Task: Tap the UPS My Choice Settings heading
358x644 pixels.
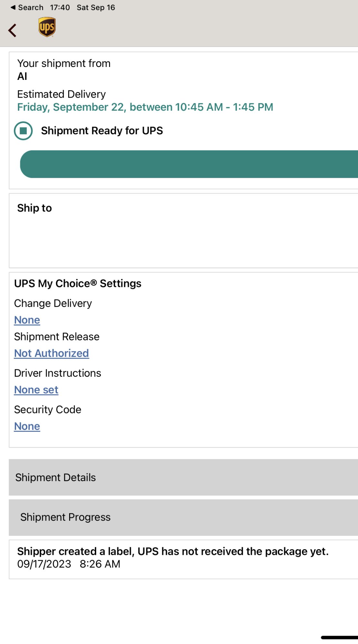Action: [78, 283]
